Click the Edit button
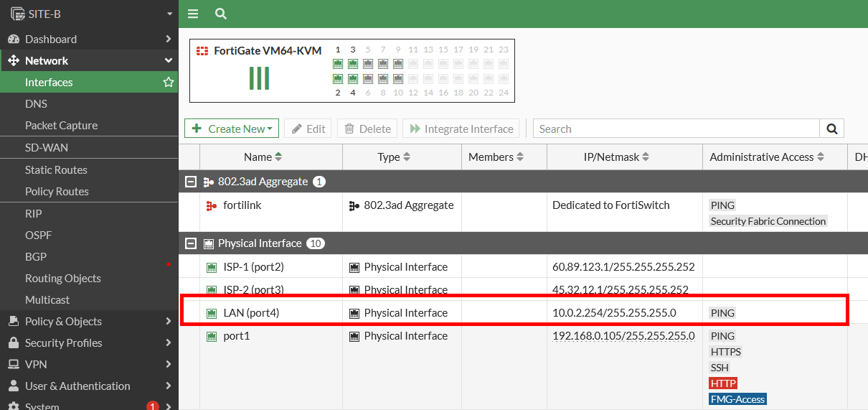This screenshot has height=410, width=868. coord(308,129)
